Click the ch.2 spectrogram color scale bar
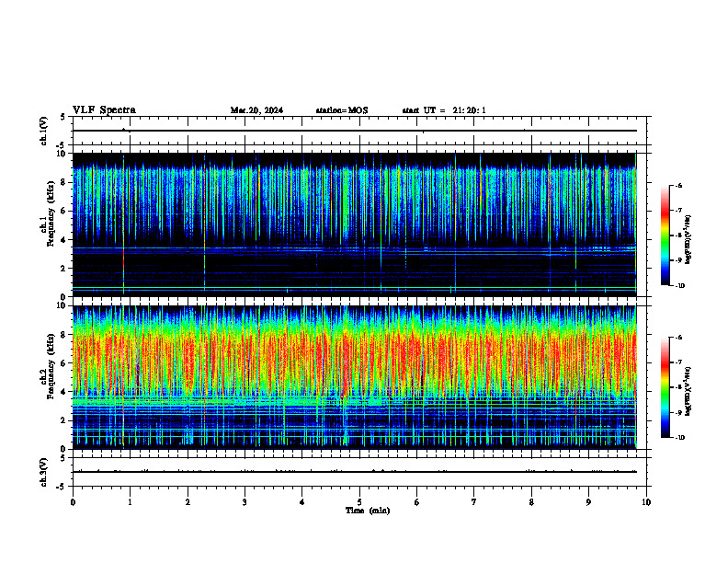Image resolution: width=728 pixels, height=563 pixels. pos(665,387)
